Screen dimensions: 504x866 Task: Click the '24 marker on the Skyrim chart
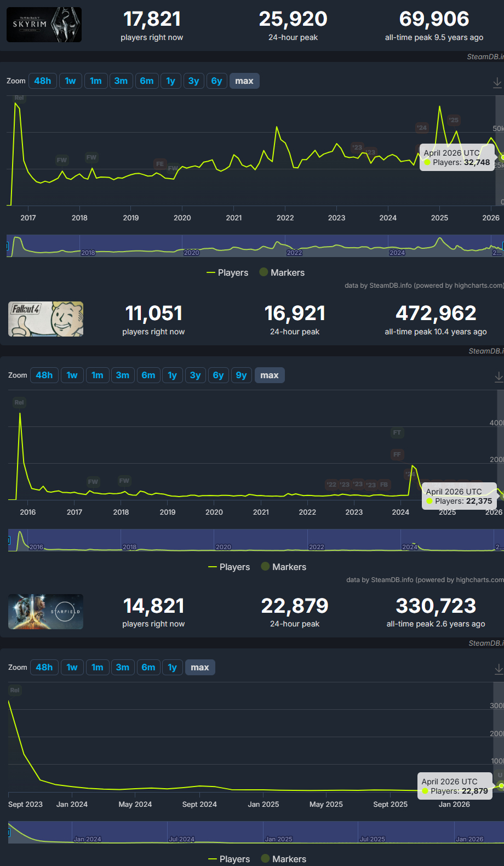[x=421, y=128]
